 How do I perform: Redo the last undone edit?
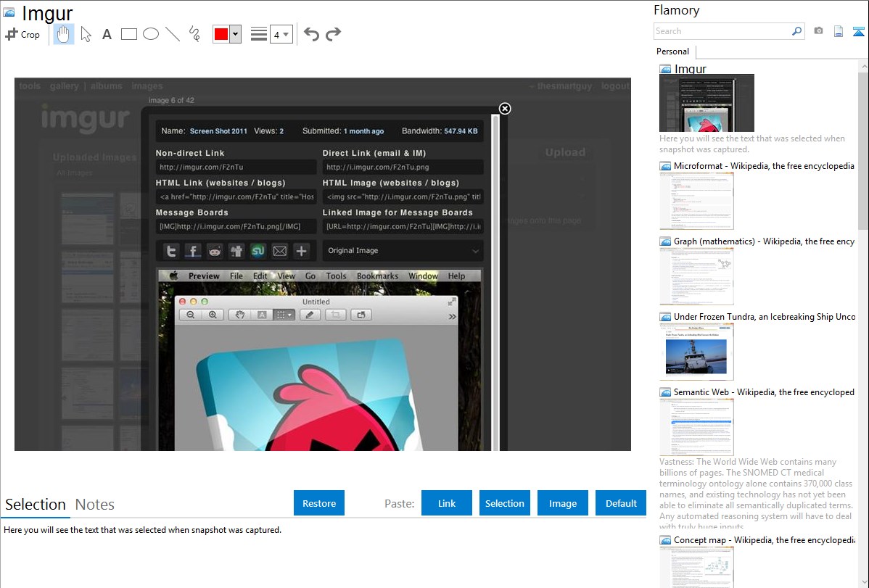click(x=333, y=34)
